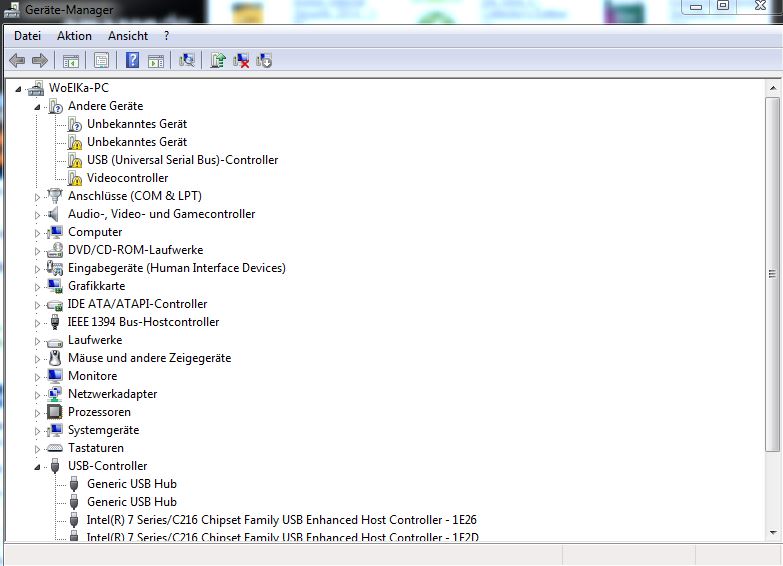Select Intel USB Enhanced Host Controller 1E26
The width and height of the screenshot is (783, 566).
coord(282,520)
